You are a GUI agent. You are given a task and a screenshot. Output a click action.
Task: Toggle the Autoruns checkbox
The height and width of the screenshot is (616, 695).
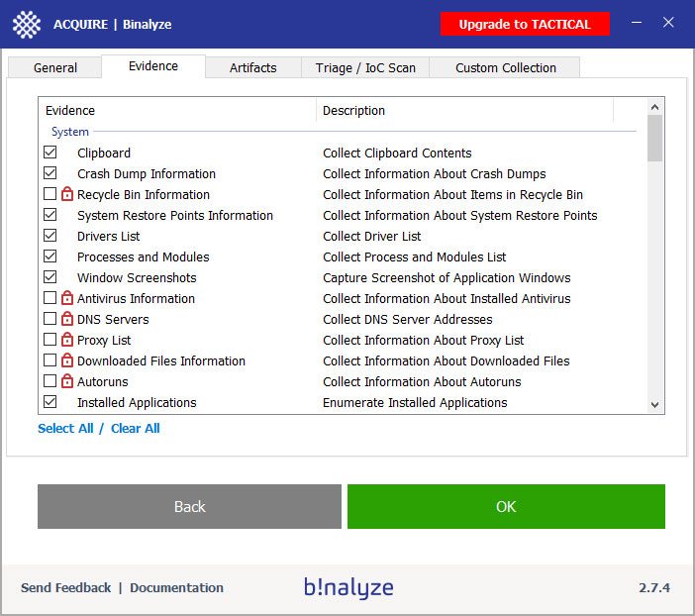pyautogui.click(x=50, y=381)
